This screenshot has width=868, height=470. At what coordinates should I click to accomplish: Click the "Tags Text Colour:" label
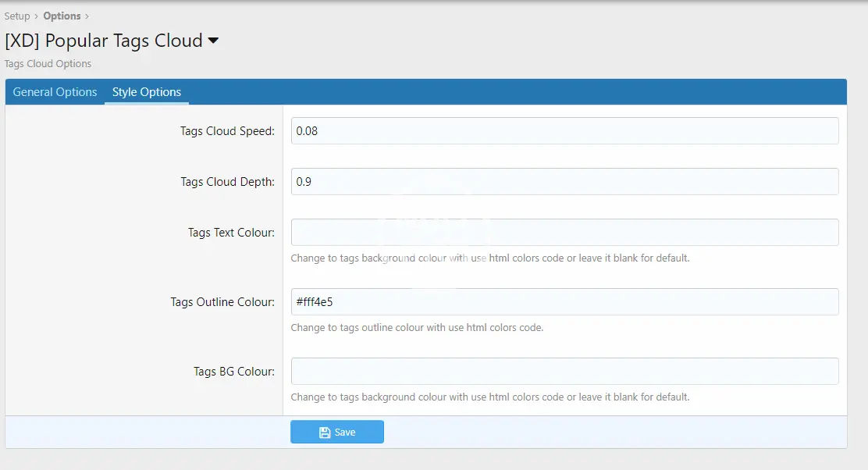click(231, 233)
